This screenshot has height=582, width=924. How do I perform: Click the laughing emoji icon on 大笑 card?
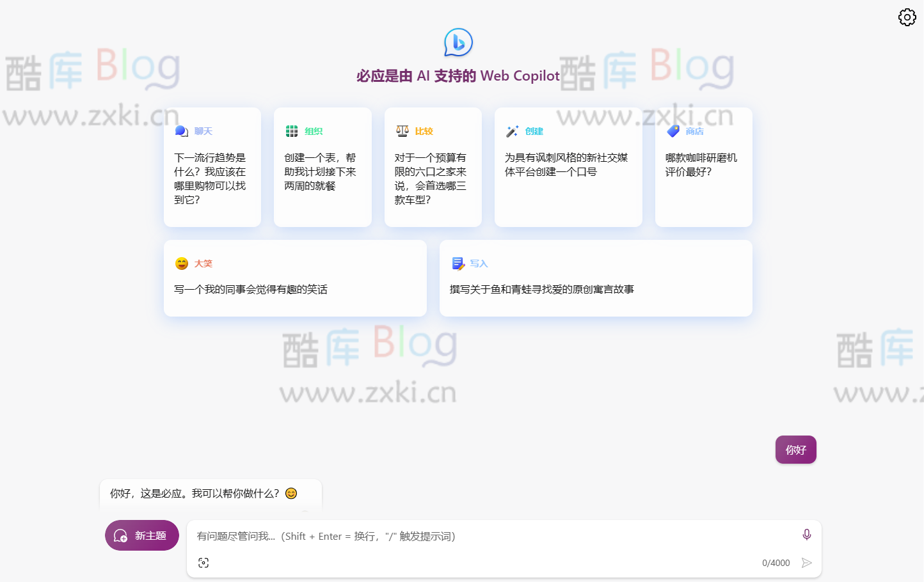point(181,263)
